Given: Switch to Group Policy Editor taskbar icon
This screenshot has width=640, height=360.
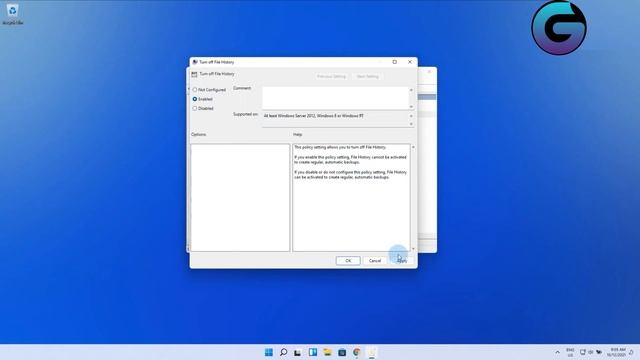Looking at the screenshot, I should tap(372, 352).
